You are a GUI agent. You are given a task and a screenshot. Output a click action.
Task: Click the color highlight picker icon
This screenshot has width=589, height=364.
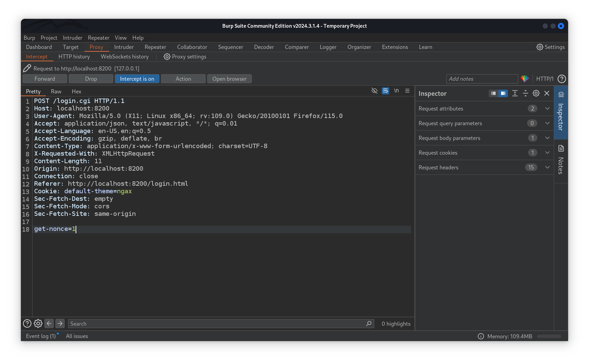tap(525, 79)
